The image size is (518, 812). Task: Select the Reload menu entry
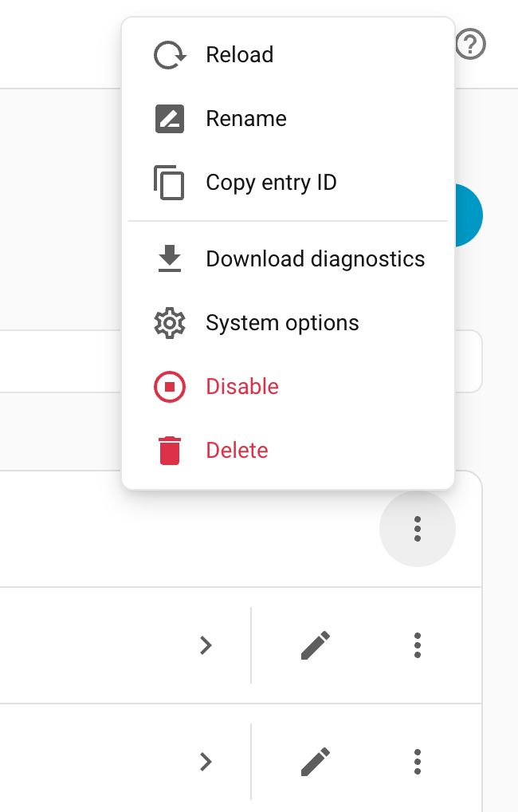point(288,55)
